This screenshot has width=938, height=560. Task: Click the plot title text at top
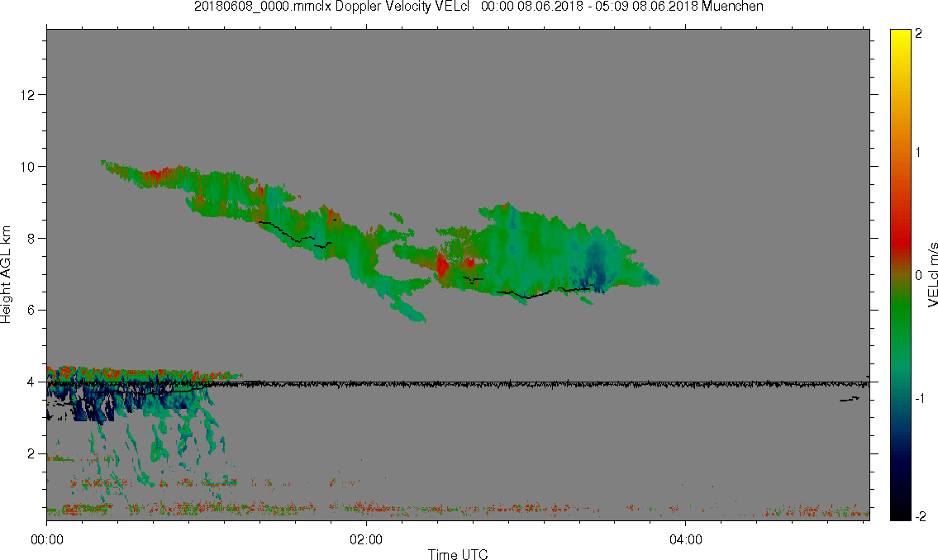tap(479, 7)
